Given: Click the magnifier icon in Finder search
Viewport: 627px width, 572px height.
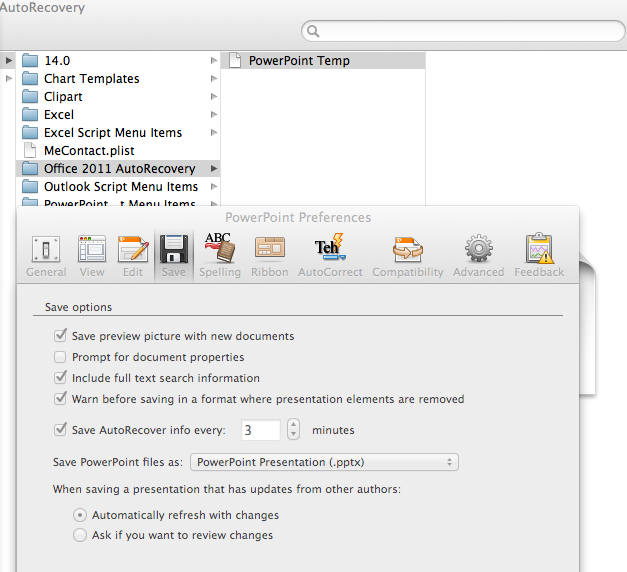Looking at the screenshot, I should 313,31.
